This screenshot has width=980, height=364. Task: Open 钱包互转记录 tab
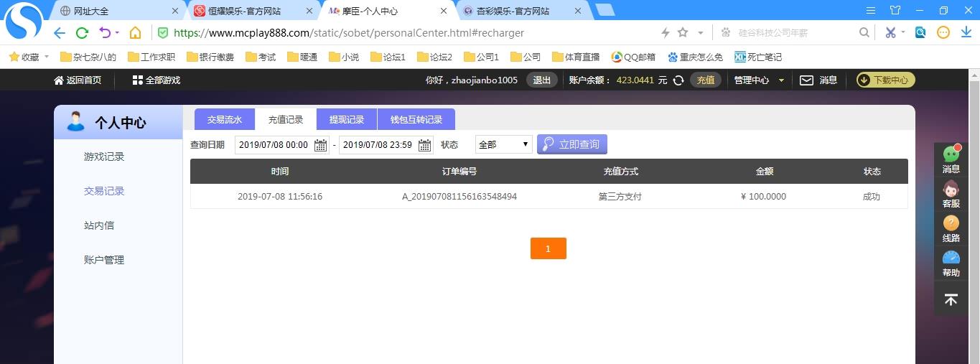[416, 120]
